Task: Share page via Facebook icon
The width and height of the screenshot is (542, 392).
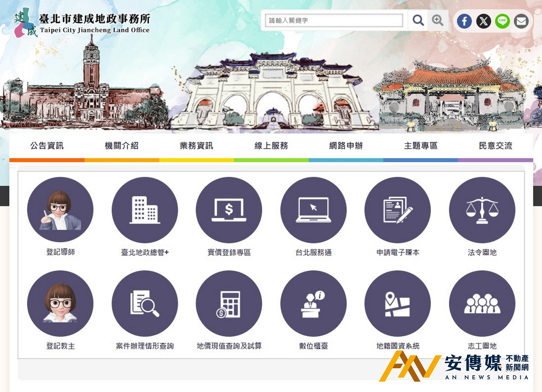Action: click(464, 21)
